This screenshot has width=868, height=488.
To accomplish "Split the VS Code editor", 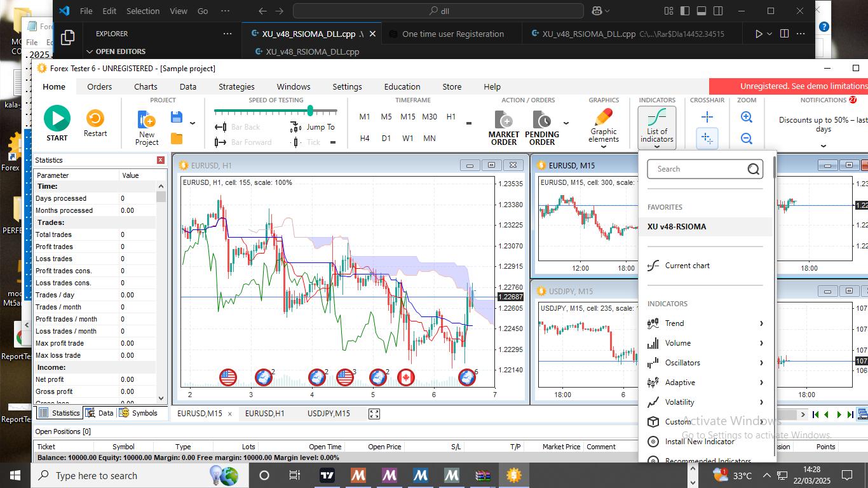I will [x=784, y=34].
